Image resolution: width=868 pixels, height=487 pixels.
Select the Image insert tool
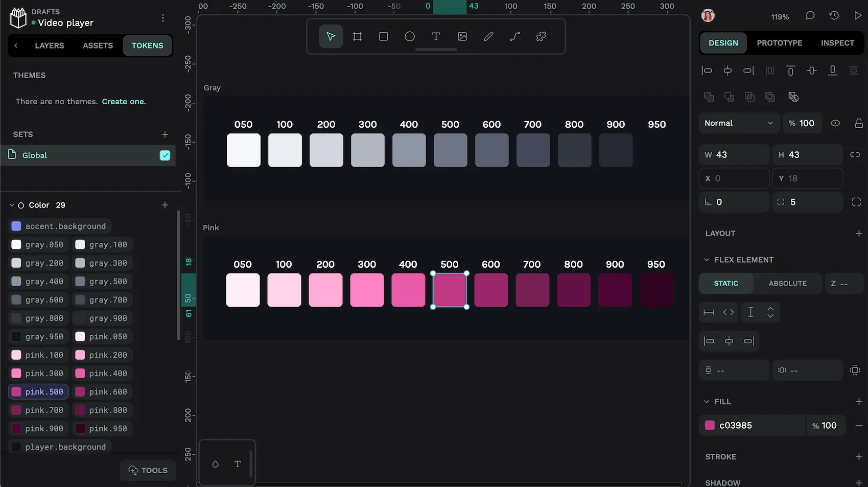462,36
